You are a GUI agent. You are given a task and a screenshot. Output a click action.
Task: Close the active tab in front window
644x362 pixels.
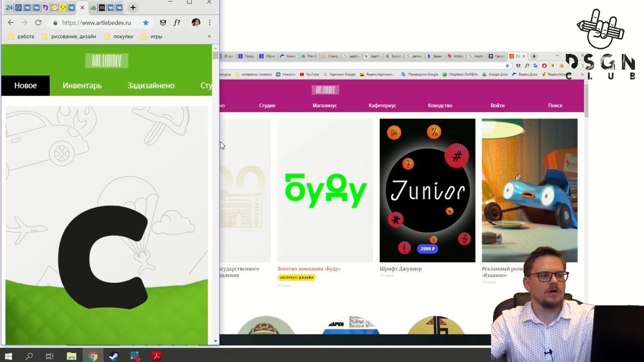click(x=82, y=8)
